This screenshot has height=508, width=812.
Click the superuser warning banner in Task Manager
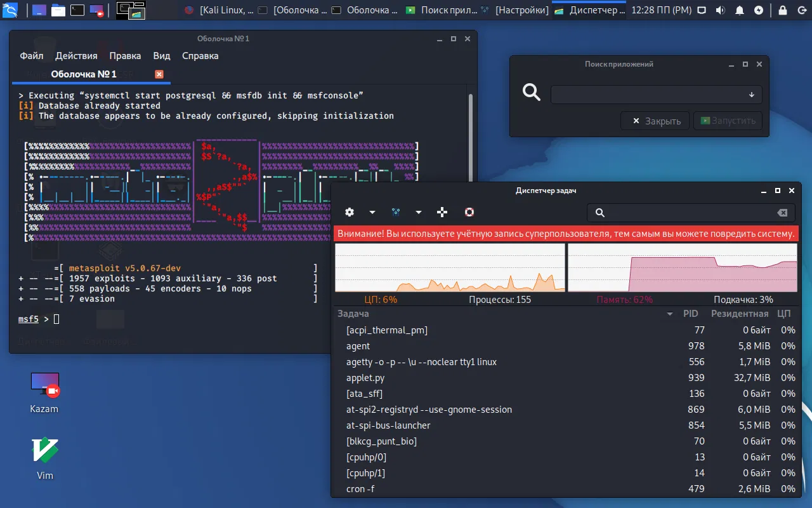point(566,234)
